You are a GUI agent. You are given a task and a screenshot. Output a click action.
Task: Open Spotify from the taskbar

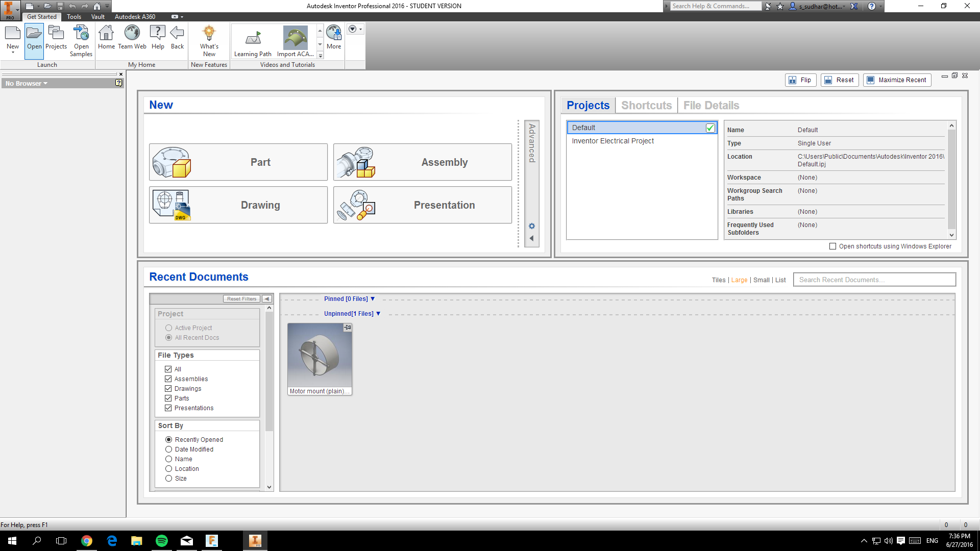point(161,541)
